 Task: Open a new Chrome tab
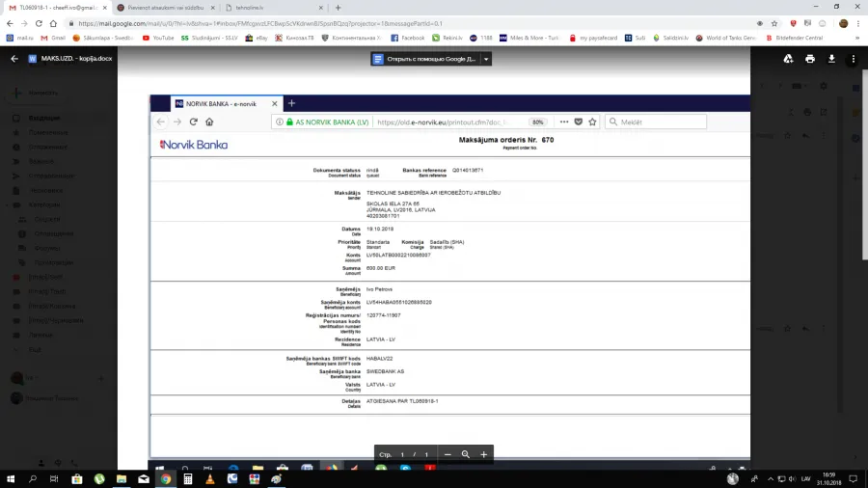point(339,8)
